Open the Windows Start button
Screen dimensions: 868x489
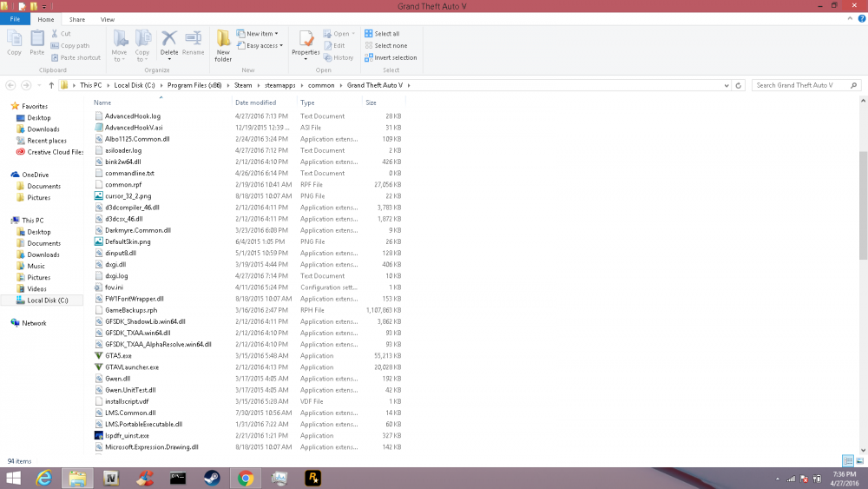coord(13,478)
